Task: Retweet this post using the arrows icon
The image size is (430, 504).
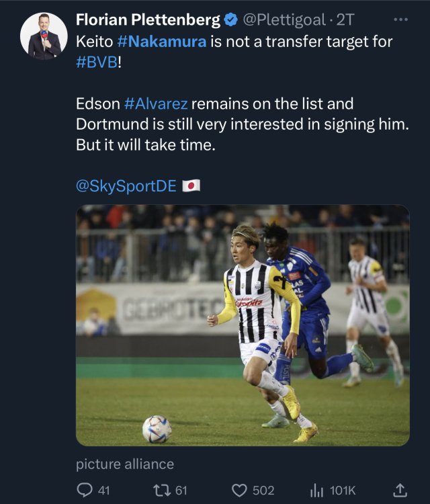Action: (163, 491)
